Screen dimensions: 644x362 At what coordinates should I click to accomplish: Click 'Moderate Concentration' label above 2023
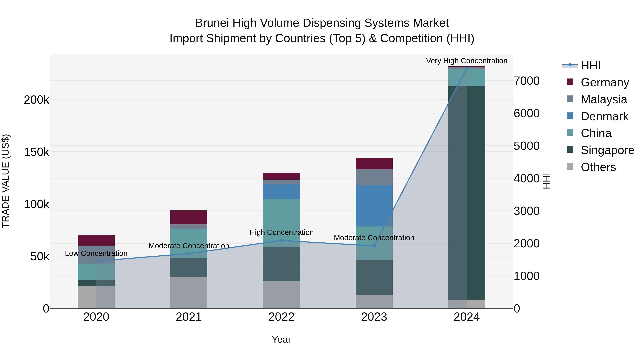coord(374,238)
